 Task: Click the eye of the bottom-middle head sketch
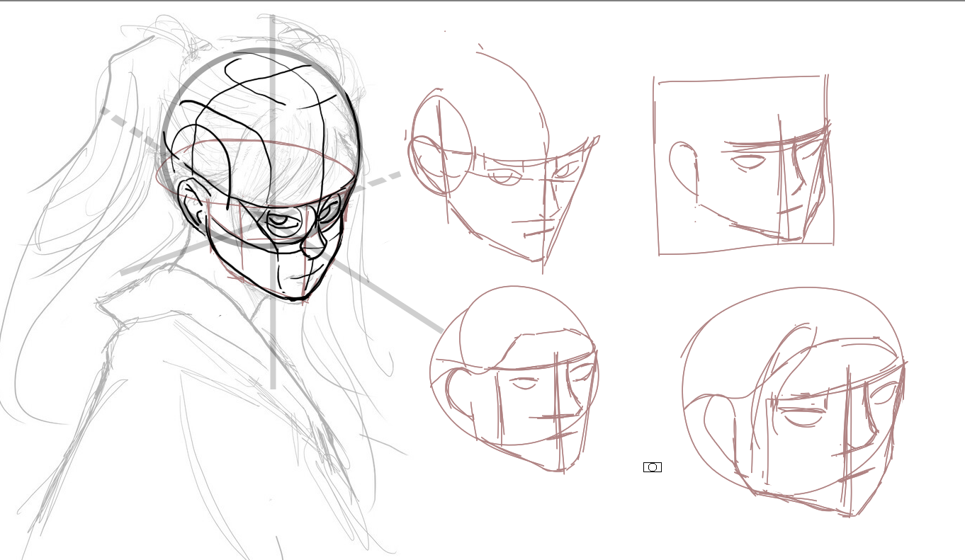524,384
